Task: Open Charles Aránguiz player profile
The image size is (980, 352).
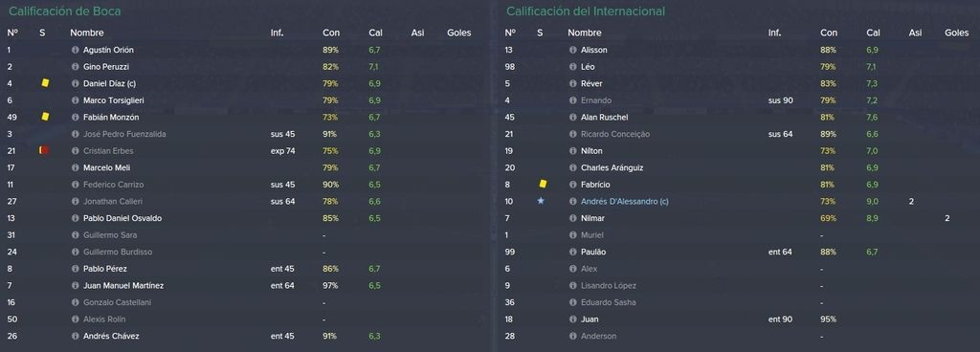Action: click(612, 168)
